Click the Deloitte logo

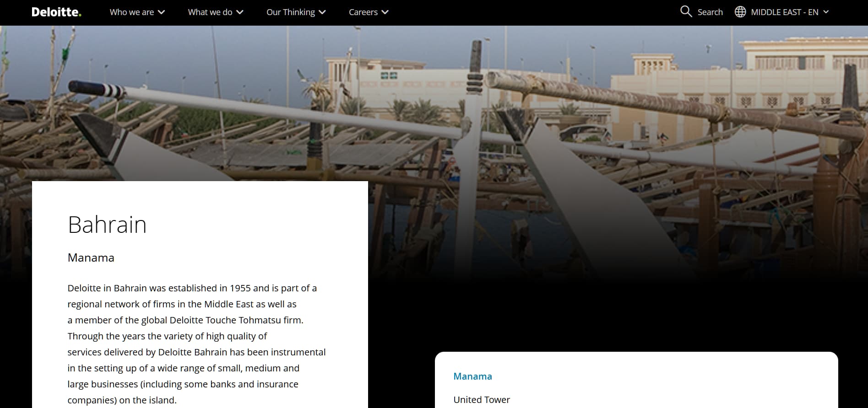(56, 12)
